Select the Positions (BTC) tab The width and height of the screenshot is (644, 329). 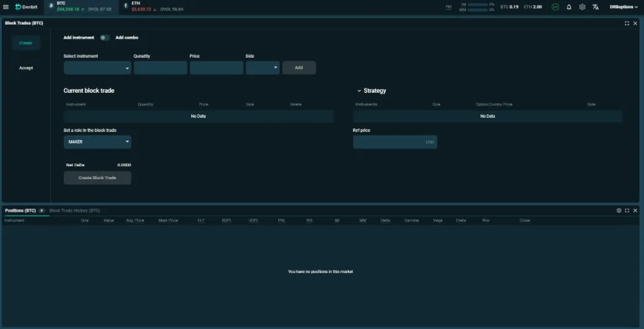pos(20,211)
